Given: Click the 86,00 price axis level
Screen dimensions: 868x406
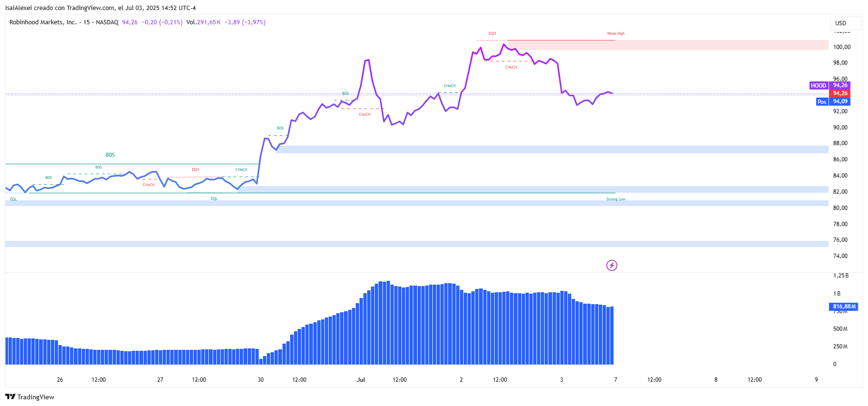Looking at the screenshot, I should (x=840, y=159).
